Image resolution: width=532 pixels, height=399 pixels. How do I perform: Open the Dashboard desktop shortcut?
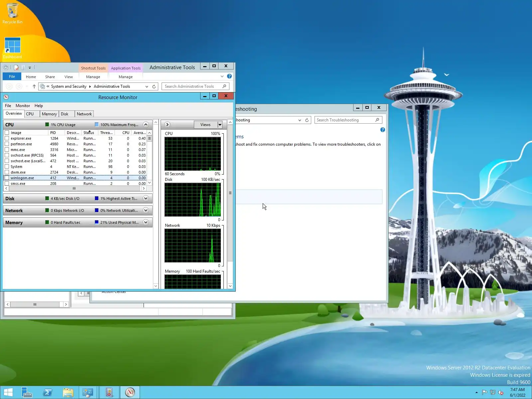coord(12,48)
